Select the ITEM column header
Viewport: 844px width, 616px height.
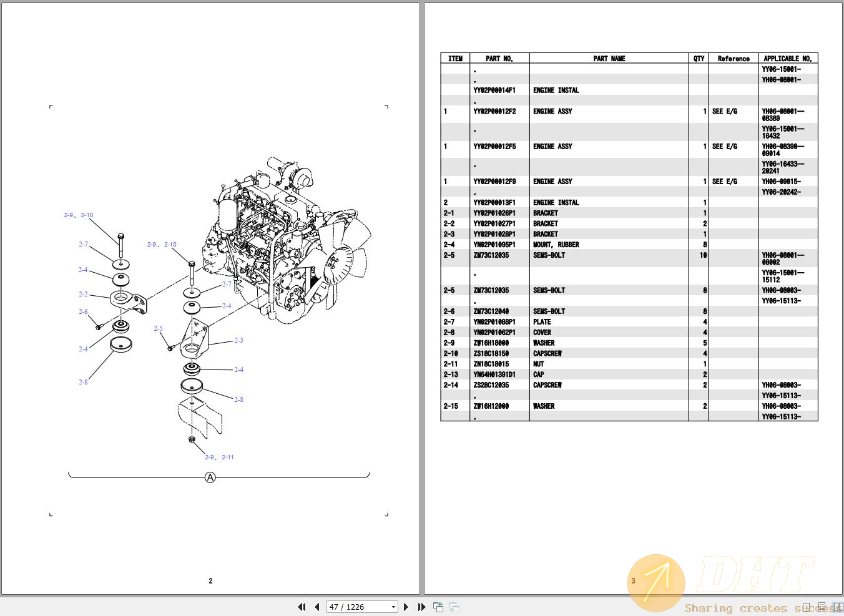(x=455, y=59)
